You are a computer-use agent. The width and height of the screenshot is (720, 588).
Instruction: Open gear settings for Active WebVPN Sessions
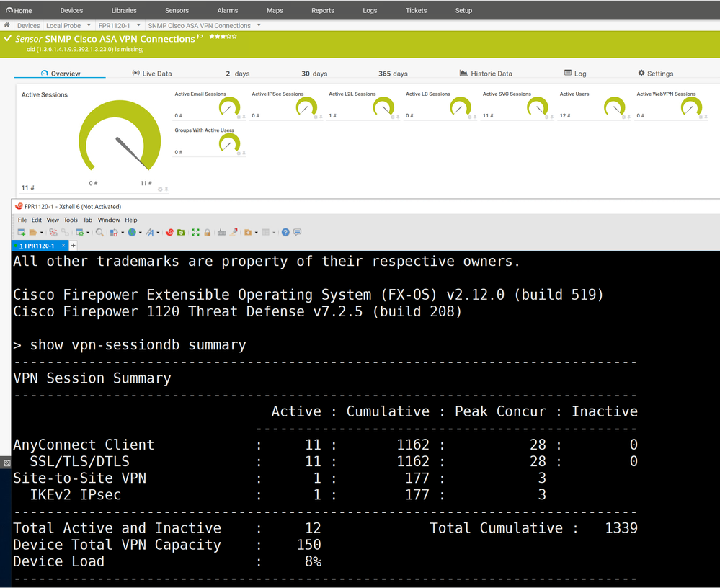701,117
